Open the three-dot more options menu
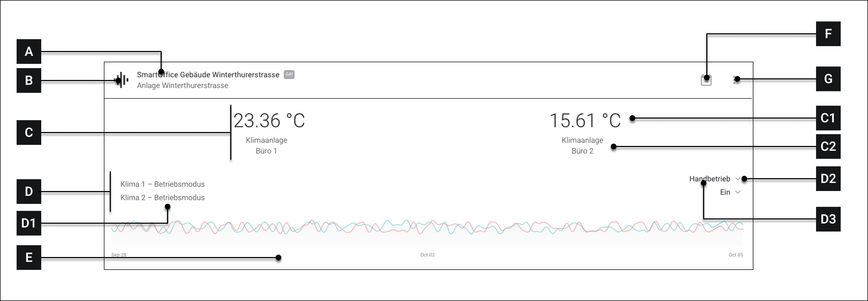The width and height of the screenshot is (868, 301). coord(735,80)
